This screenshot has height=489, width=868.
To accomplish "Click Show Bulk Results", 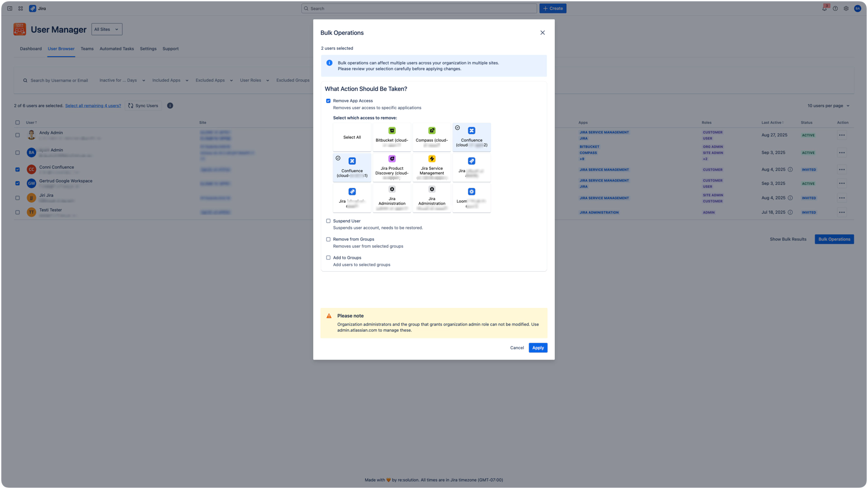I will point(788,240).
